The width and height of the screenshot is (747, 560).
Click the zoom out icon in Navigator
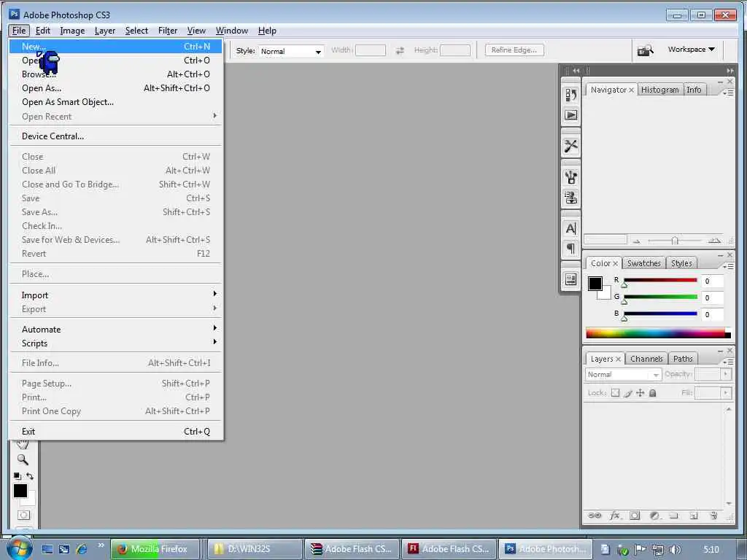[x=636, y=241]
